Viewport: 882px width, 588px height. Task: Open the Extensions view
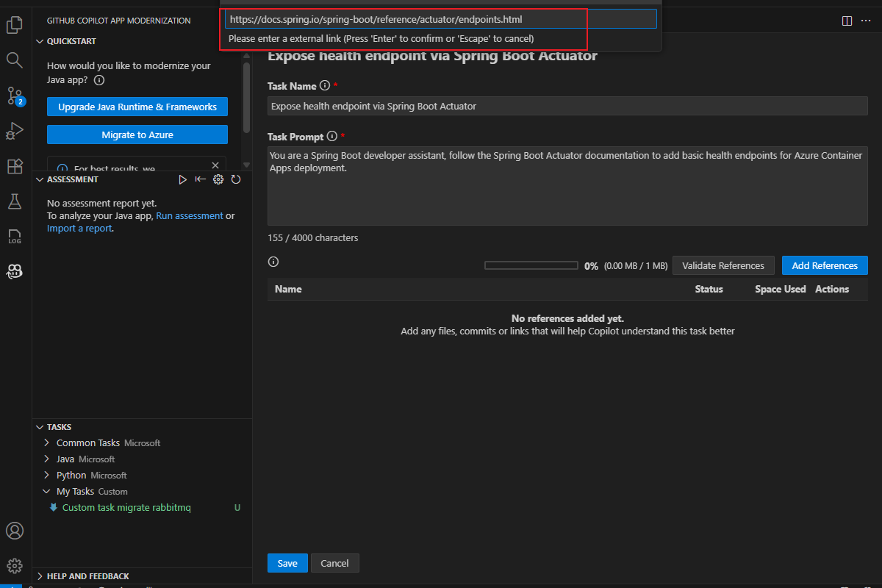coord(14,166)
